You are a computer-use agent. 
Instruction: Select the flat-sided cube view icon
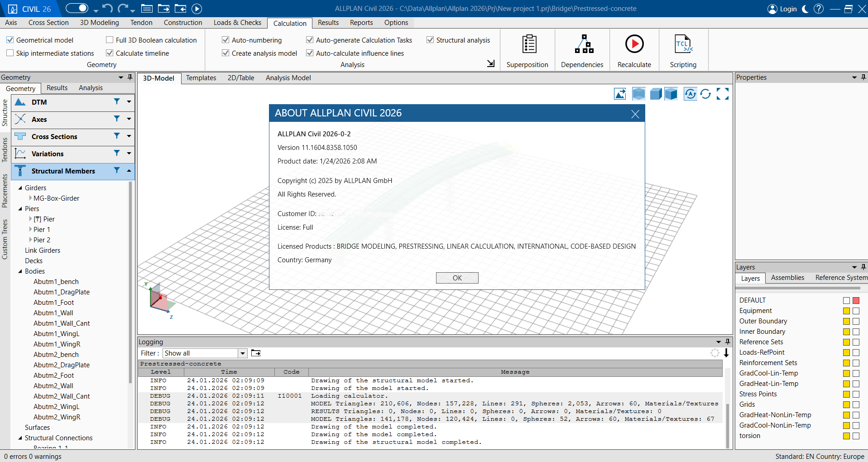pos(656,94)
